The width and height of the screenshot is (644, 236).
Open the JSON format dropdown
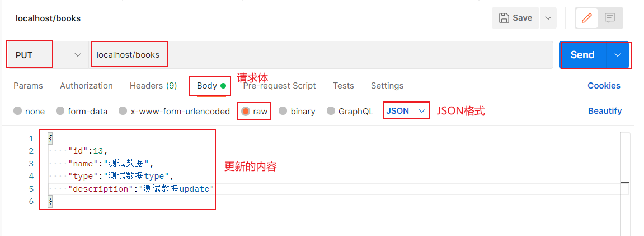click(x=406, y=111)
